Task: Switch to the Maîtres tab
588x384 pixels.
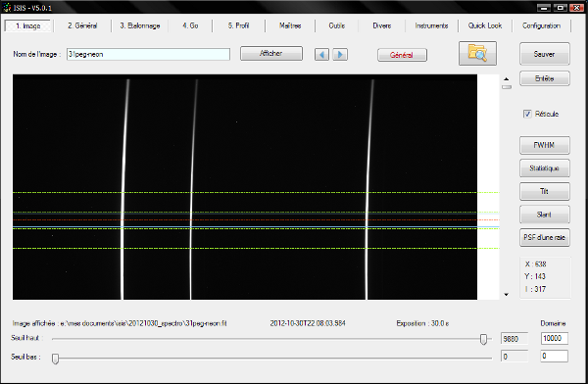Action: 290,25
